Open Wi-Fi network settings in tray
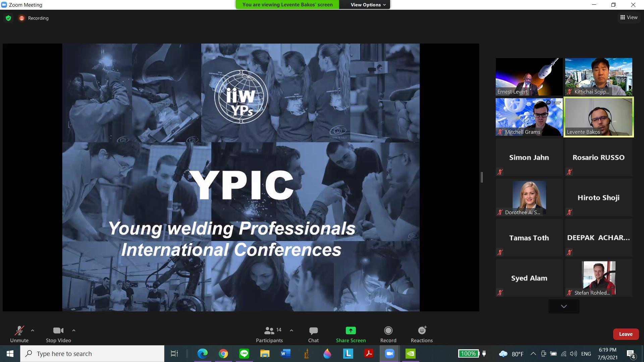The image size is (644, 362). tap(563, 354)
